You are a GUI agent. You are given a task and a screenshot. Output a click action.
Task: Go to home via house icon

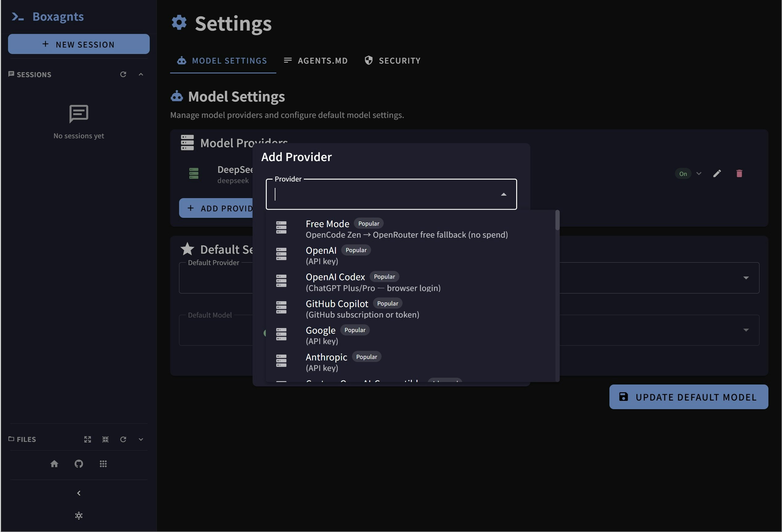(54, 464)
